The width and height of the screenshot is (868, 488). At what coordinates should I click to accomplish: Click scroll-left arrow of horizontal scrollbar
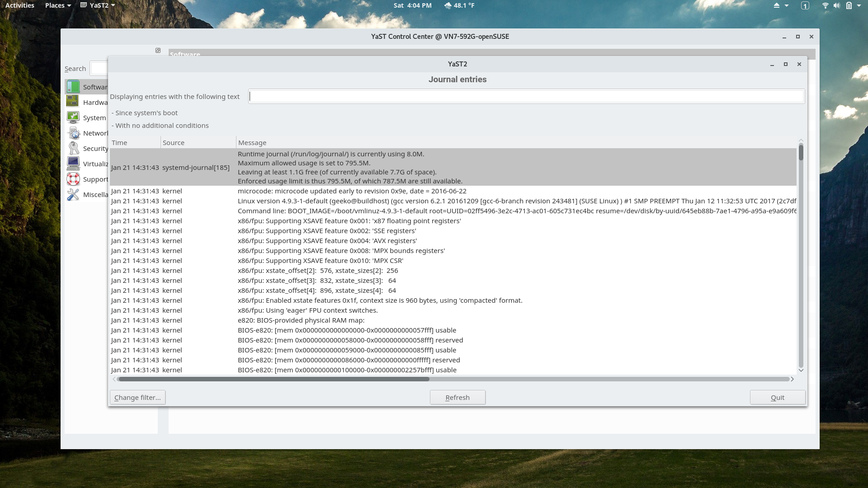coord(114,379)
